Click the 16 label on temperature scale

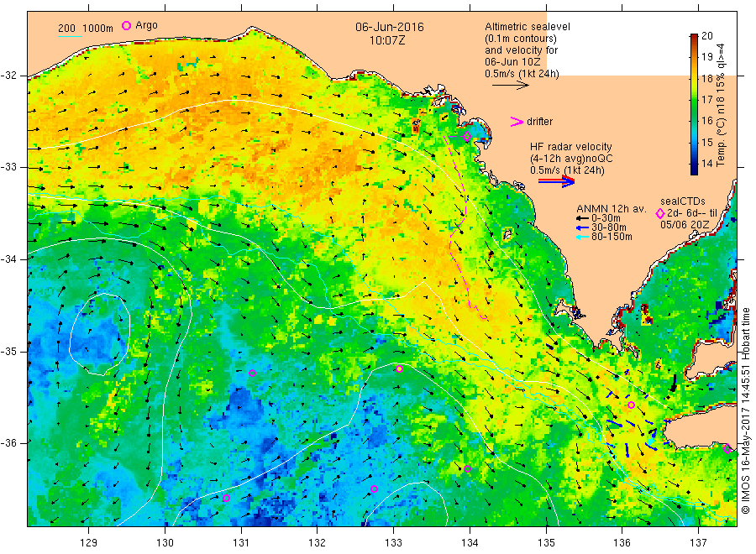[x=706, y=121]
